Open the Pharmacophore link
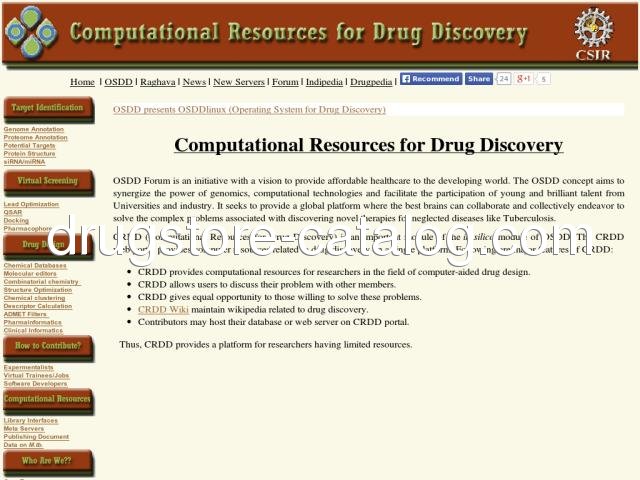 28,229
